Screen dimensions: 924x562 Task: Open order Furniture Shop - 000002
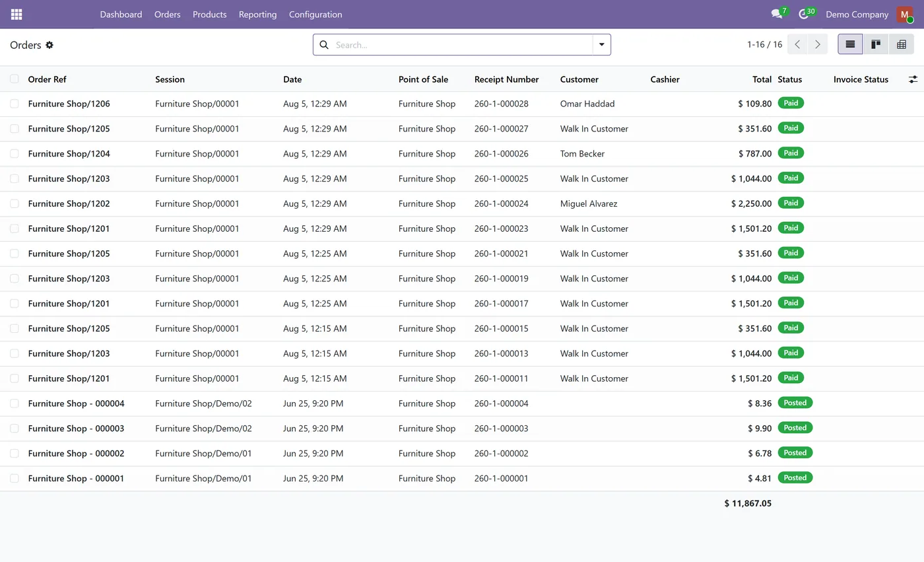click(x=76, y=454)
